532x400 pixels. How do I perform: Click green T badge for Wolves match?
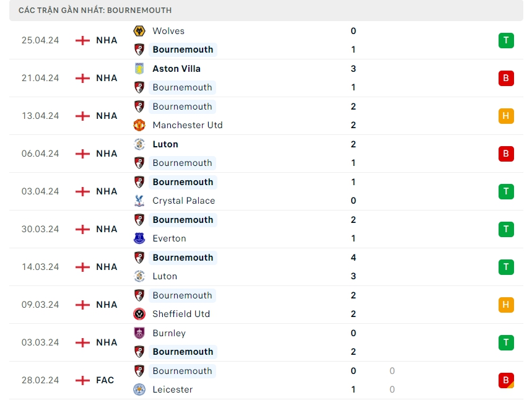[506, 41]
